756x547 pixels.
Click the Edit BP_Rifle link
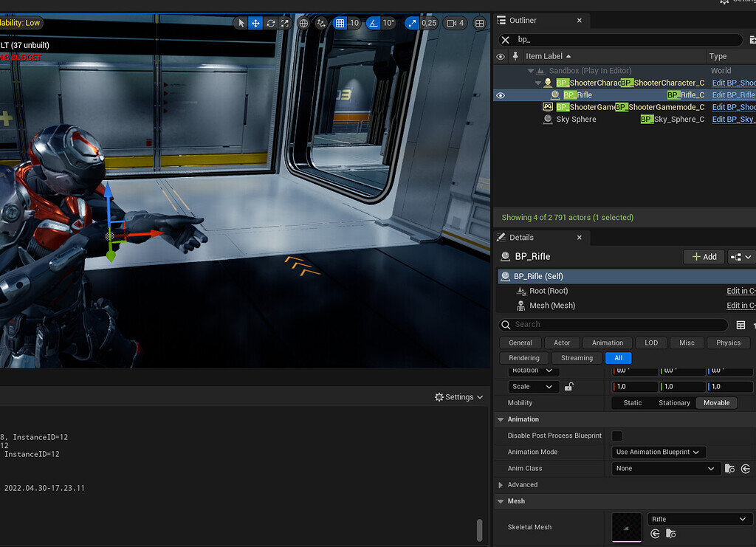tap(734, 94)
